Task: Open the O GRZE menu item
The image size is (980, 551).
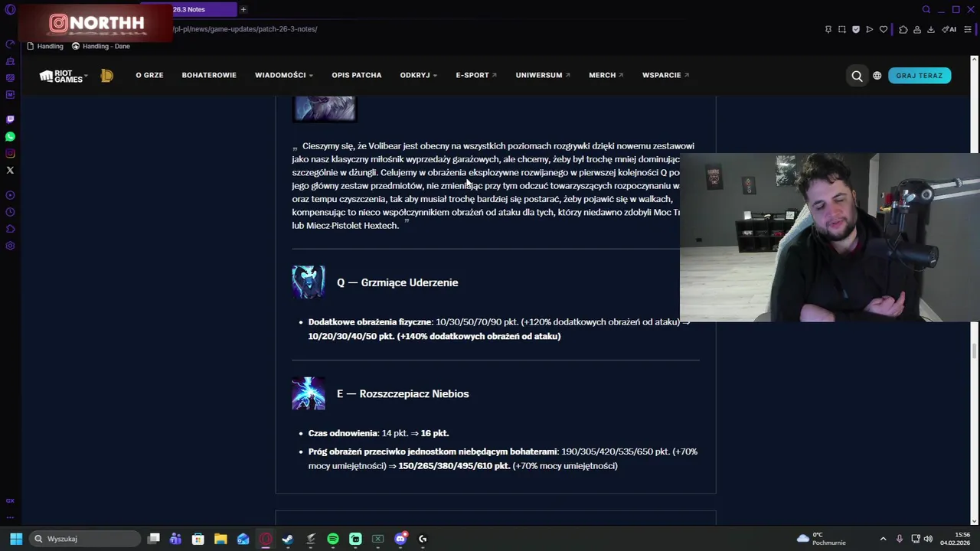Action: pyautogui.click(x=149, y=75)
